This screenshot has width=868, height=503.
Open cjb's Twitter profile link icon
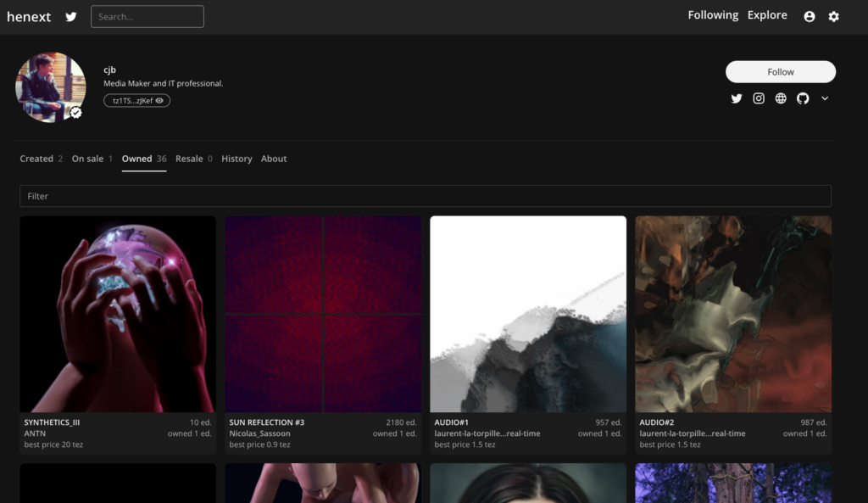click(x=737, y=98)
